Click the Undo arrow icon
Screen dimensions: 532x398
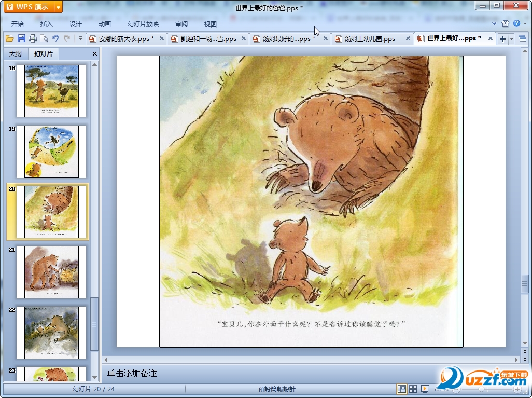click(x=55, y=38)
